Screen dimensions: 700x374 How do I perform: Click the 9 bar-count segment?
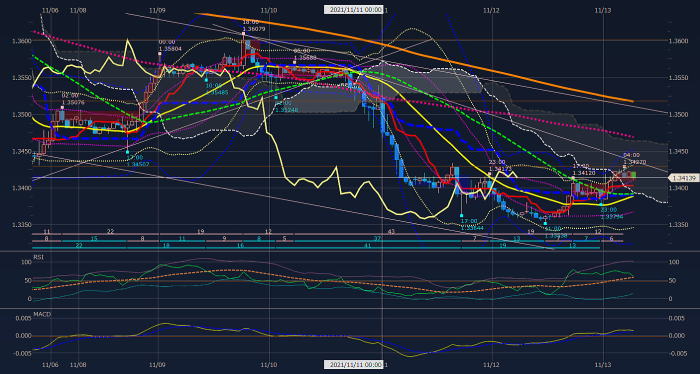pyautogui.click(x=225, y=239)
